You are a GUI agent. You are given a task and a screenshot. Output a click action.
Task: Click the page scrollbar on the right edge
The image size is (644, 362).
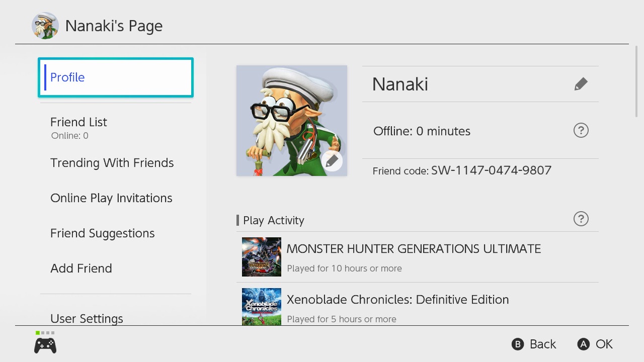(637, 80)
